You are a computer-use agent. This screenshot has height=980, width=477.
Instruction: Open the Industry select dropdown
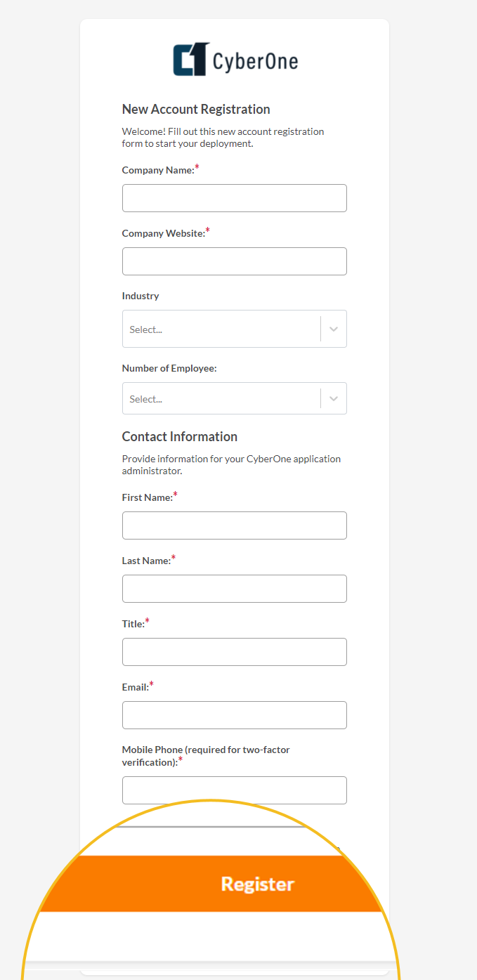[x=235, y=329]
